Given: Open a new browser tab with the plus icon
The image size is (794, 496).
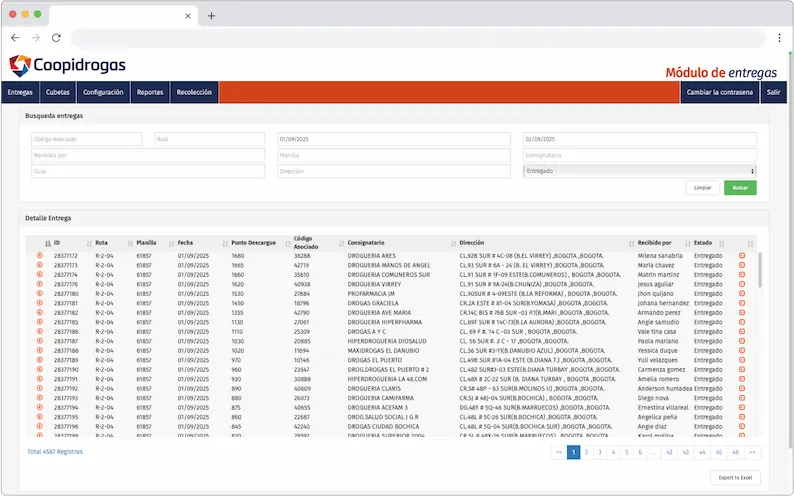Looking at the screenshot, I should click(x=211, y=16).
